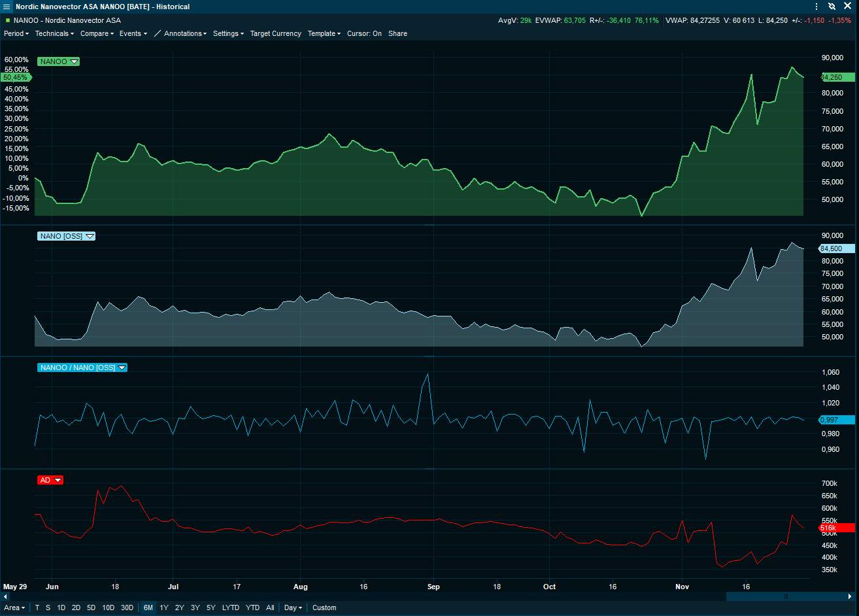Click the May 29 date label

(x=15, y=587)
